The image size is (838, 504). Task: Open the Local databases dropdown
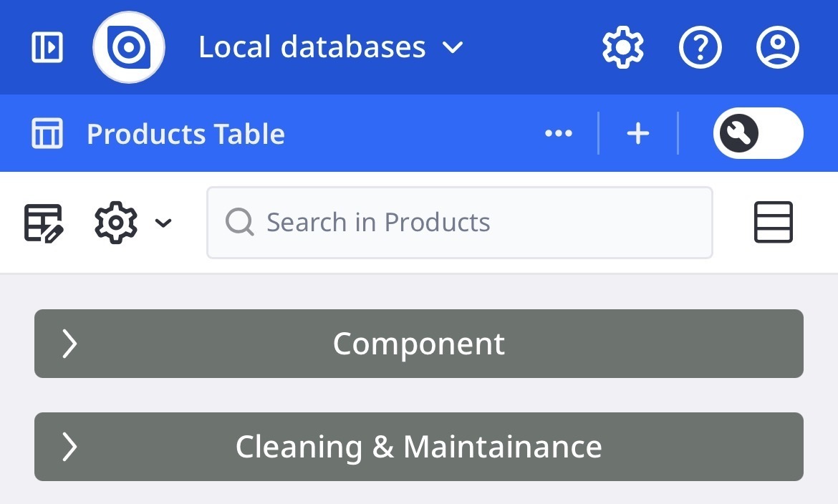tap(330, 47)
